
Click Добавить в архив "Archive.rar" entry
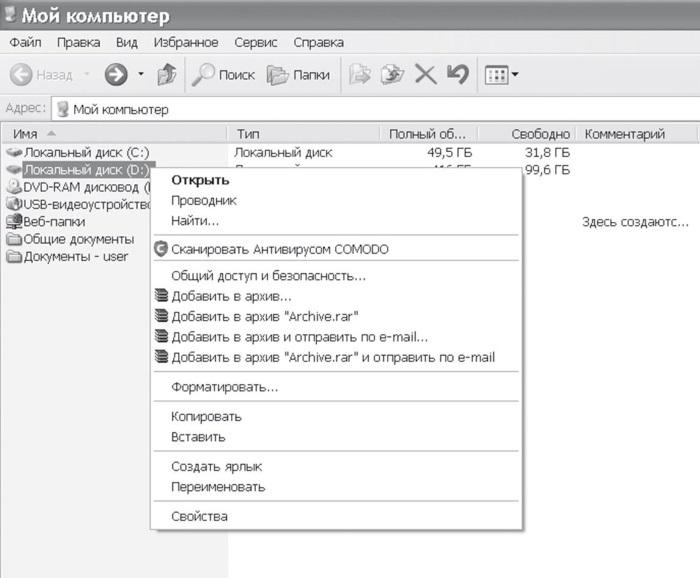(x=265, y=317)
